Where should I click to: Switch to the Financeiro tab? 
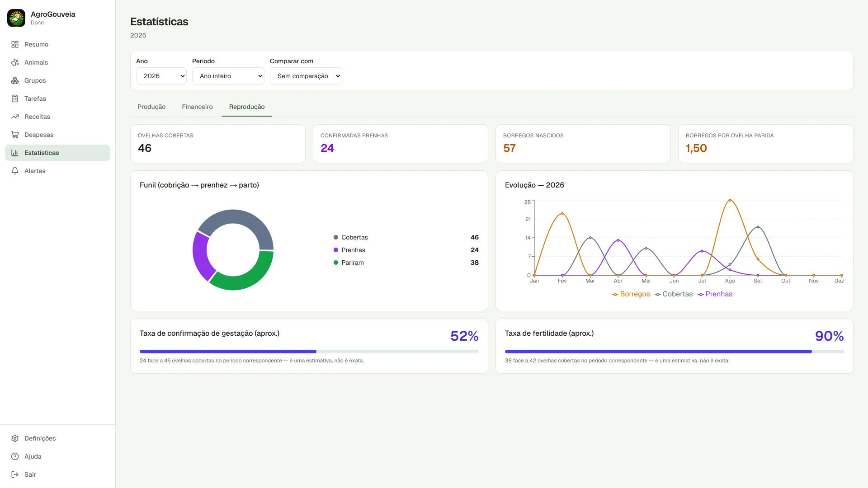pyautogui.click(x=197, y=107)
